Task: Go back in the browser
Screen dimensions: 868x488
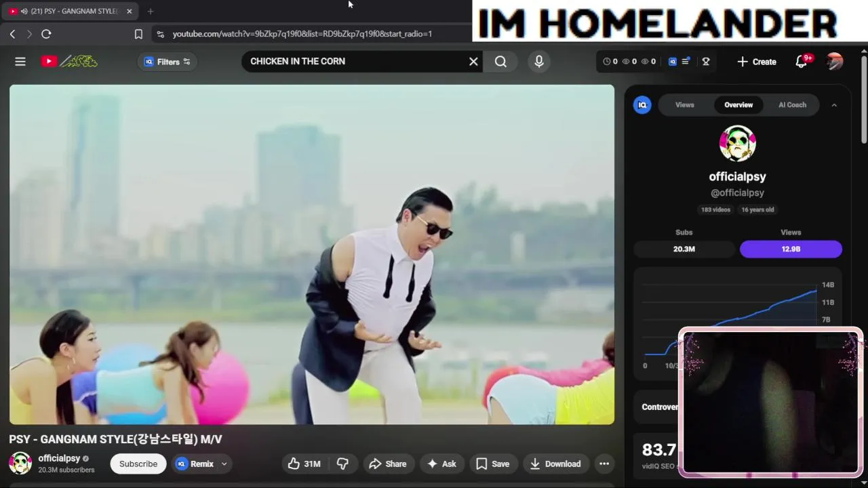Action: click(12, 34)
